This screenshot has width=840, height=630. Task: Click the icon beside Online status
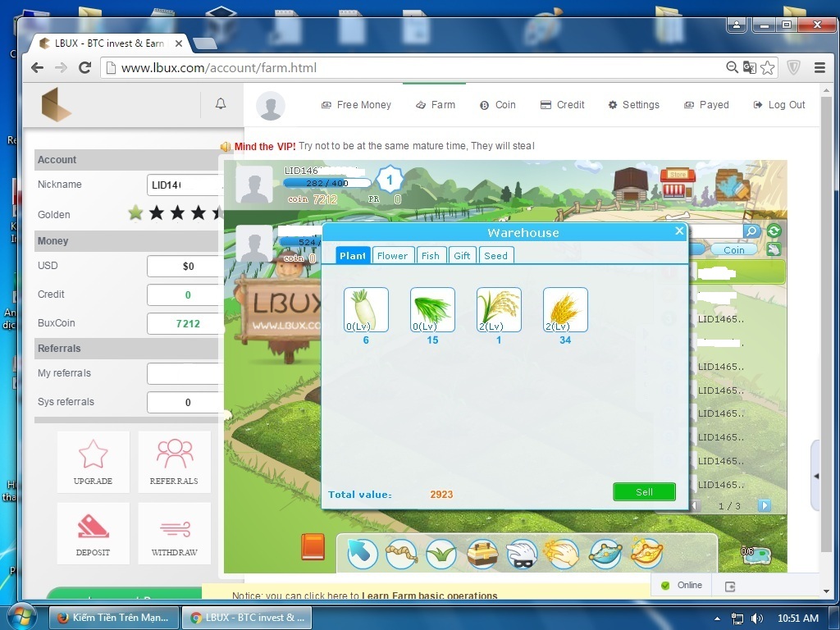(729, 586)
